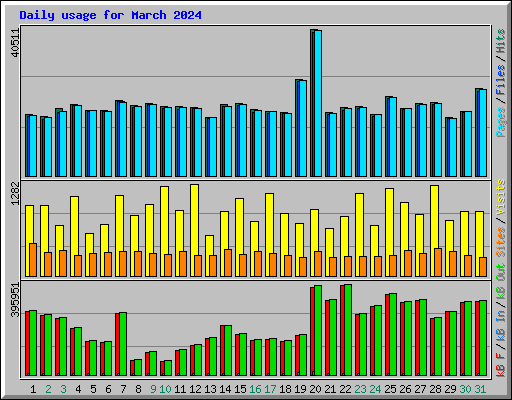Click the cyan hits bar for day 31

(x=483, y=133)
